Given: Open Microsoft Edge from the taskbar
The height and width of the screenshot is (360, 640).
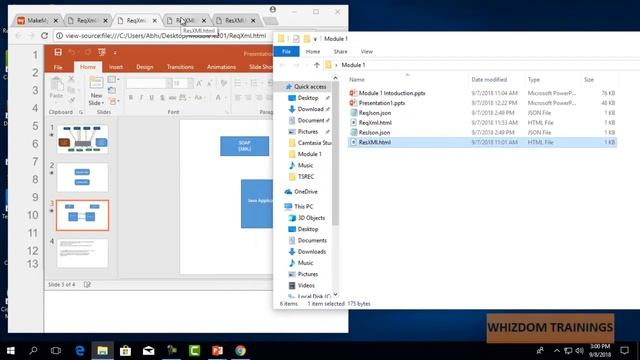Looking at the screenshot, I should 80,351.
